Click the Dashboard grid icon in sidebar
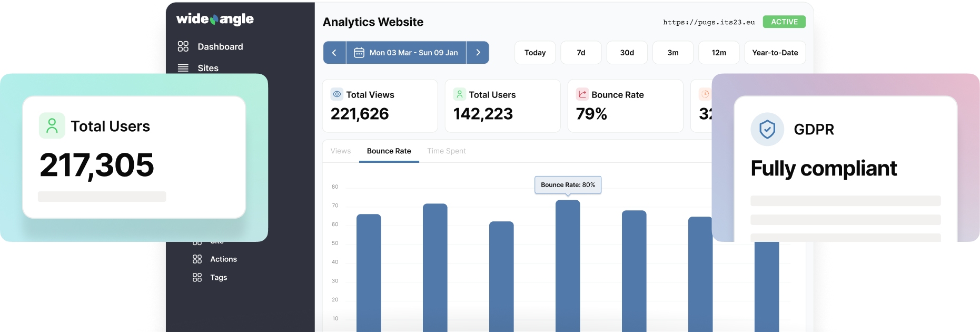980x332 pixels. 183,46
